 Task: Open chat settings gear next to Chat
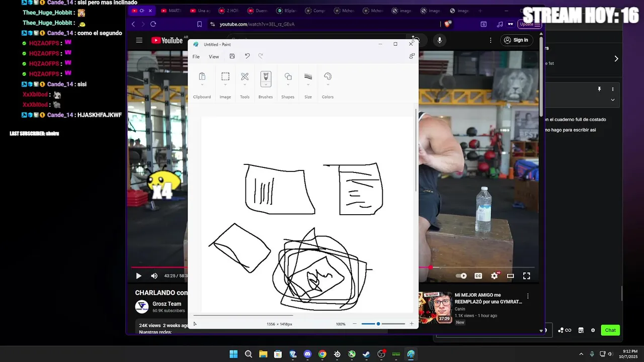click(593, 330)
